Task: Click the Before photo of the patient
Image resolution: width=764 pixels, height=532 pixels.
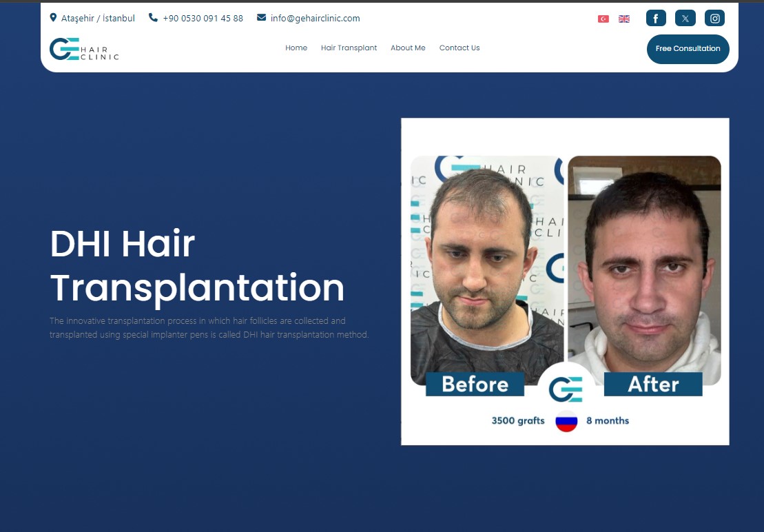Action: 486,269
